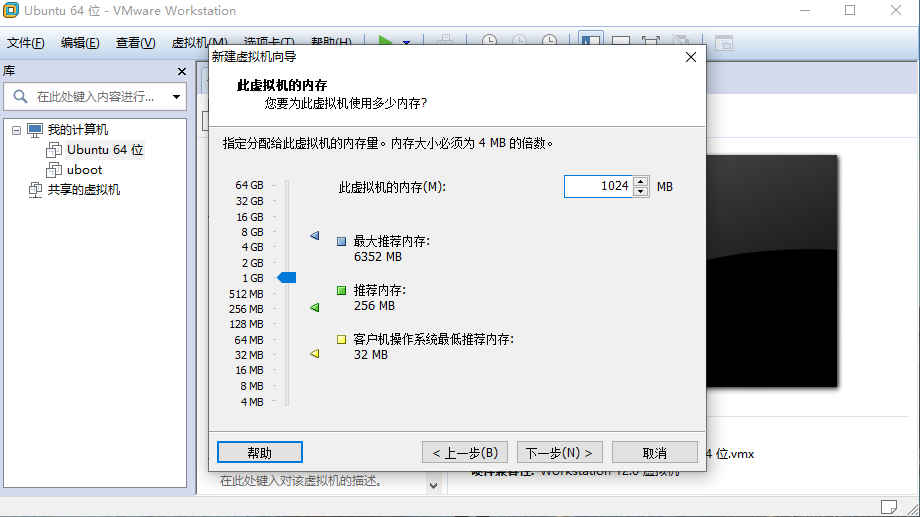Screen dimensions: 920x517
Task: Click the yellow minimum memory legend square
Action: point(341,339)
